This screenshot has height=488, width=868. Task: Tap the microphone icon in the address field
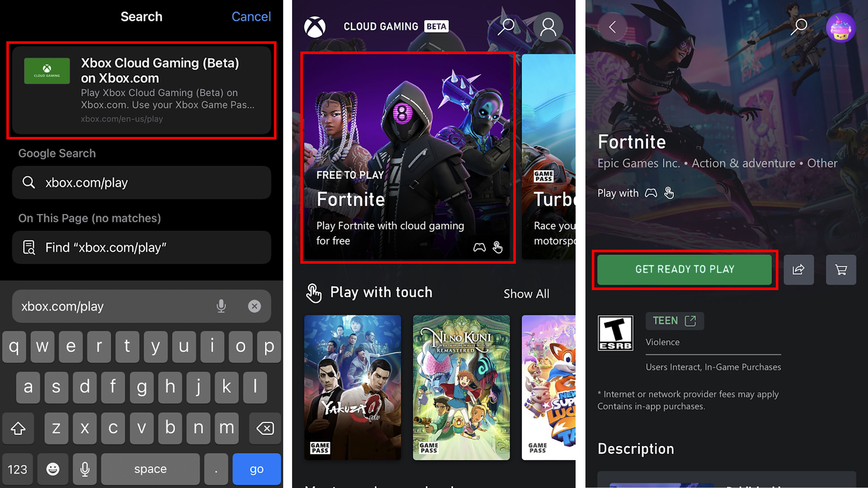[221, 306]
